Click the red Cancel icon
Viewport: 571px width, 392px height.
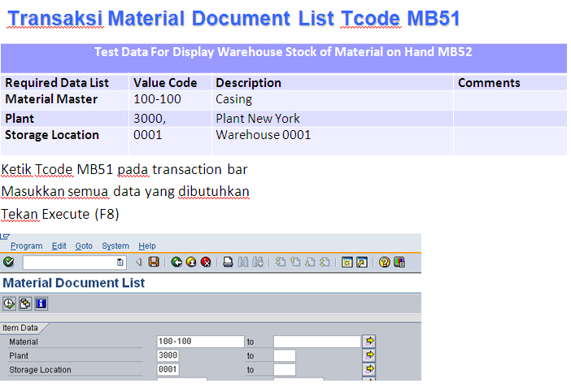pos(206,262)
